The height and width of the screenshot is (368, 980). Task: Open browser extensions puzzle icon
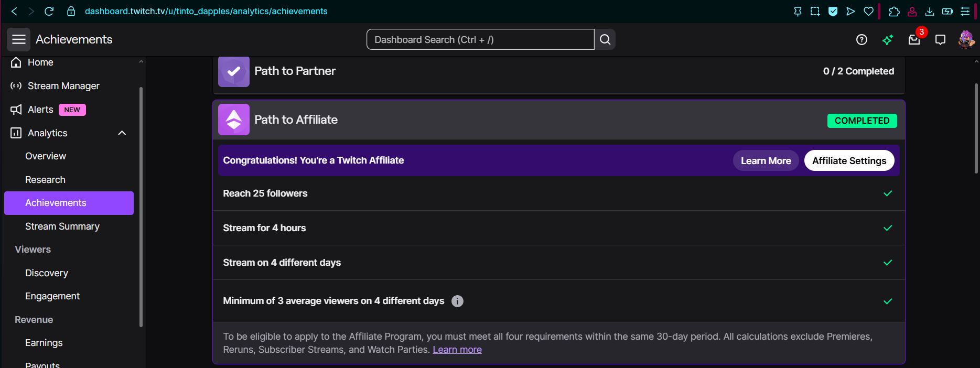(x=895, y=11)
